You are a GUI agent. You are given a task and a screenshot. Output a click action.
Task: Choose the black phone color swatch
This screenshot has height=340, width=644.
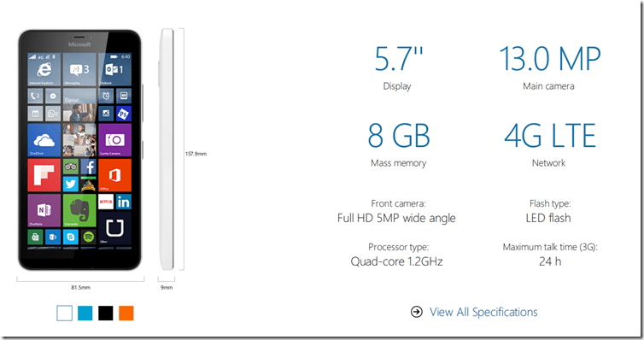[106, 314]
